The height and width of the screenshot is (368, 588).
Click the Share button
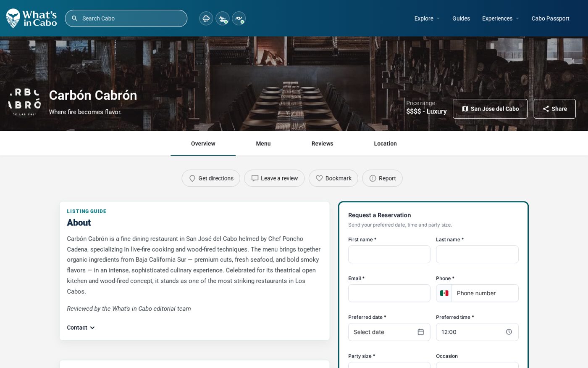click(x=554, y=109)
